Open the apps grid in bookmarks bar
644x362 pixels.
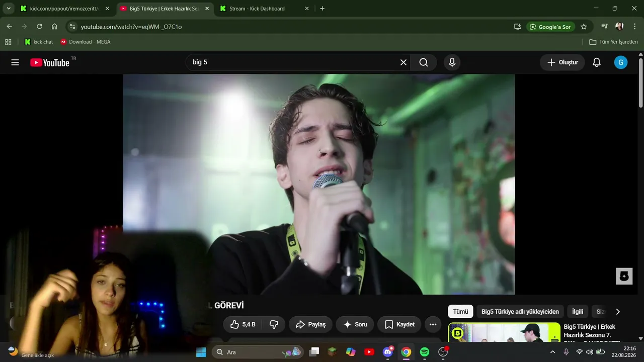tap(8, 42)
